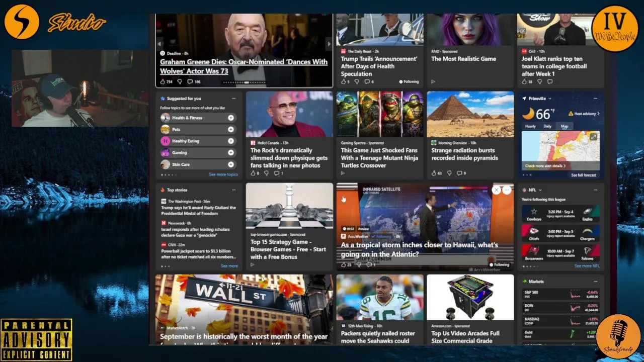Follow the Healthy Eating topic

[x=230, y=141]
